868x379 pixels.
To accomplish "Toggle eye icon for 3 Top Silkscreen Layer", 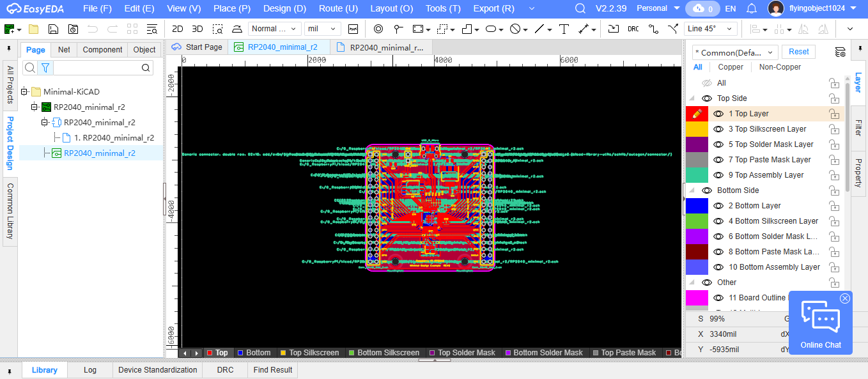I will [718, 129].
